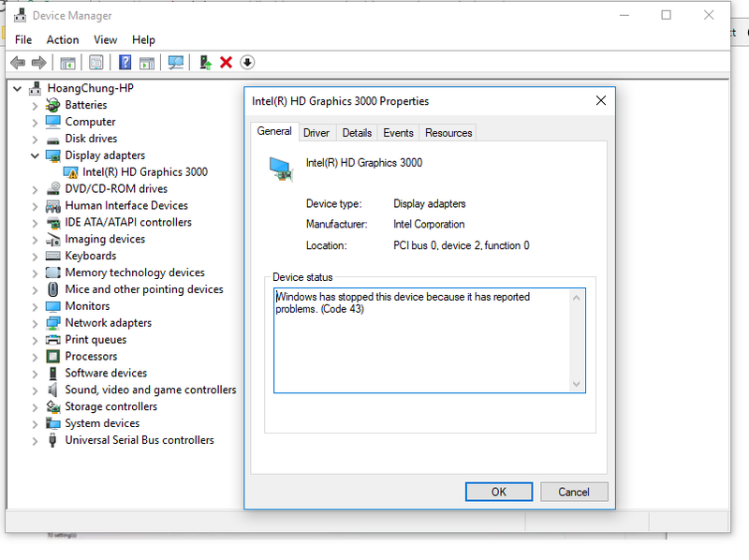Screen dimensions: 749x560
Task: Click the Mice and other pointing devices icon
Action: pos(53,289)
